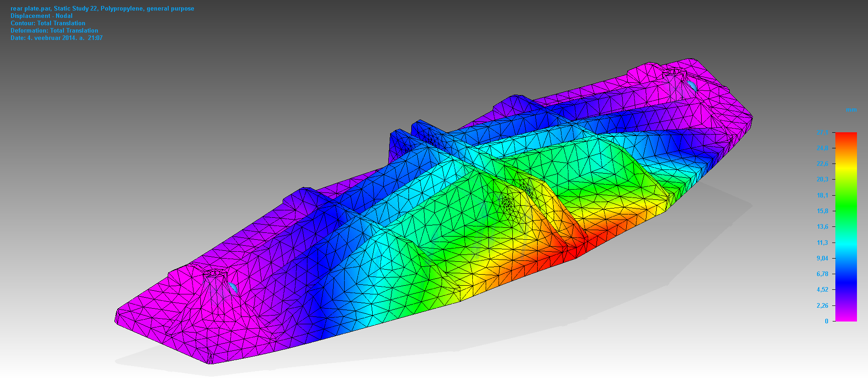The width and height of the screenshot is (868, 378).
Task: Click the legend value "4,52"
Action: [823, 289]
